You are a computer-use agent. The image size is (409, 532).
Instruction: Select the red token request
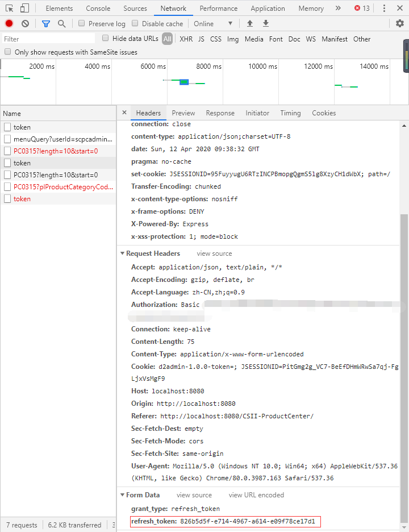58,199
